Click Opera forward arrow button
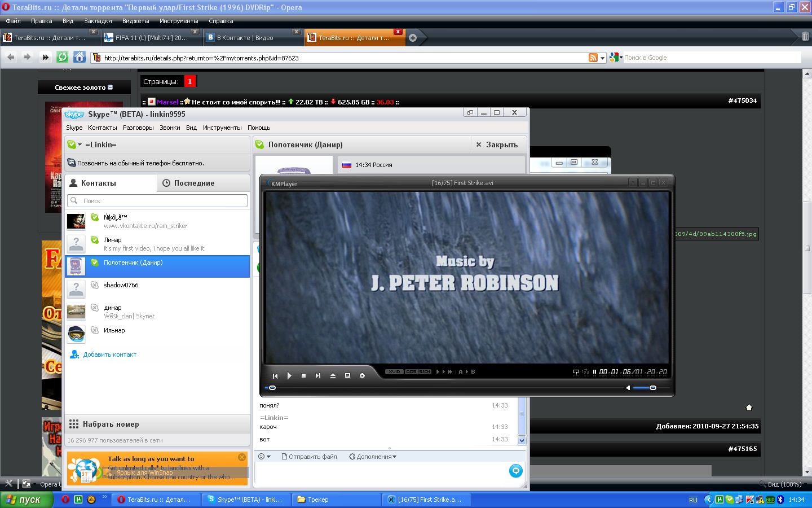The image size is (812, 508). click(27, 57)
